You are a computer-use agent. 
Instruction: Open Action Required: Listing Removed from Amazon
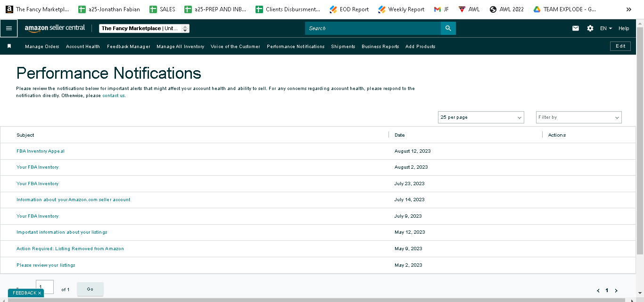(70, 249)
